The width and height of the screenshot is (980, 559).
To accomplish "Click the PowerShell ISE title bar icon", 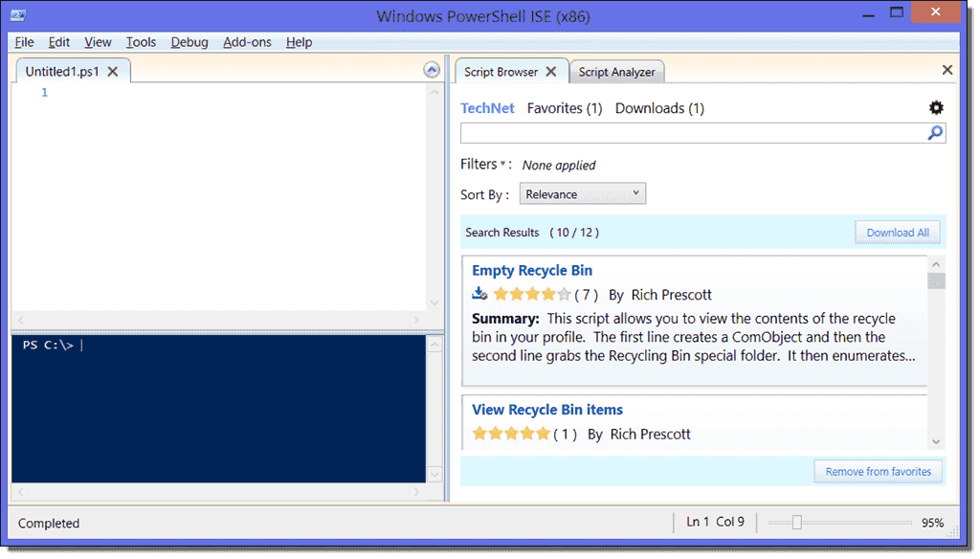I will coord(17,15).
